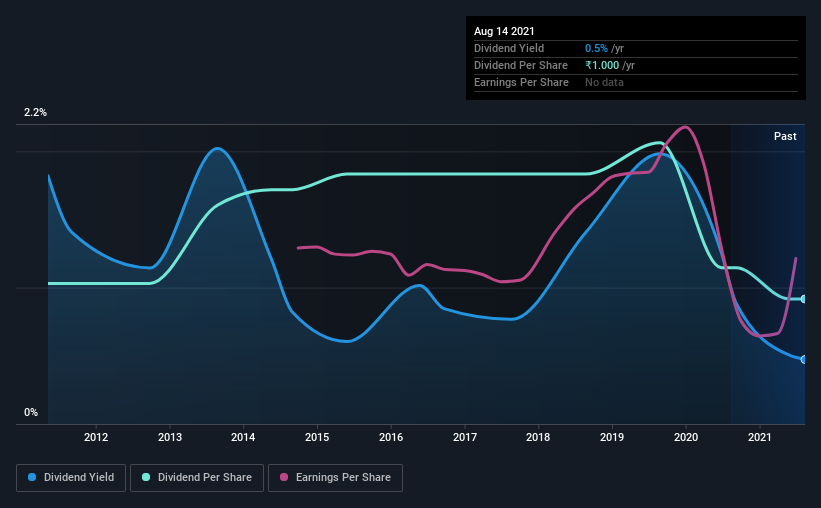This screenshot has height=508, width=821.
Task: Select the 2012 label on the x-axis
Action: (96, 437)
